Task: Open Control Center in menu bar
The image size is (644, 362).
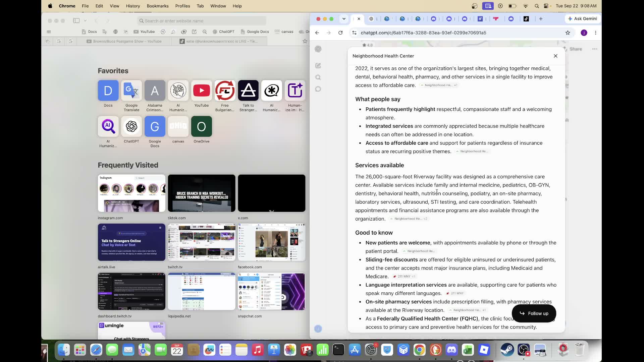Action: point(546,6)
